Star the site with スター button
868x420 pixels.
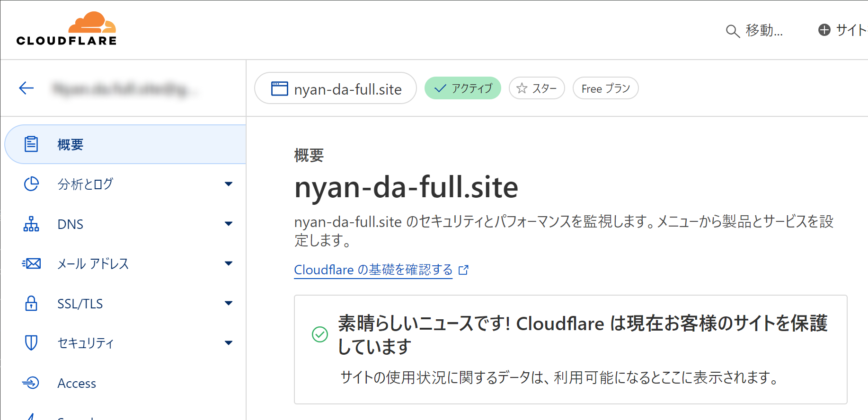(x=537, y=88)
